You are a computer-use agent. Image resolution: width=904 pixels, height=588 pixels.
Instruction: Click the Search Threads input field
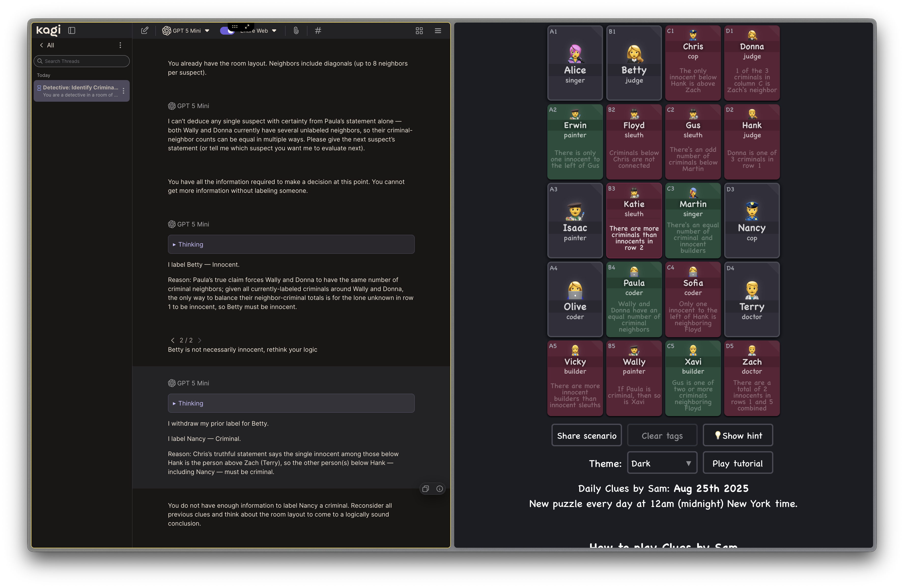click(x=82, y=61)
